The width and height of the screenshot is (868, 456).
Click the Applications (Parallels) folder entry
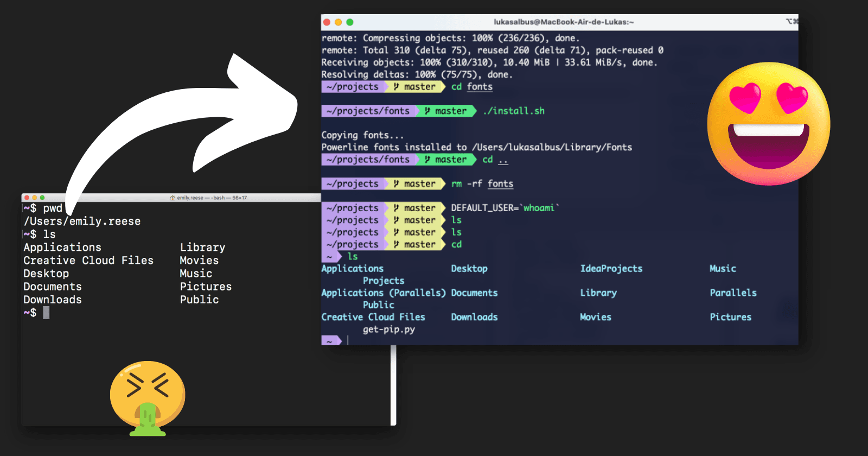point(383,293)
